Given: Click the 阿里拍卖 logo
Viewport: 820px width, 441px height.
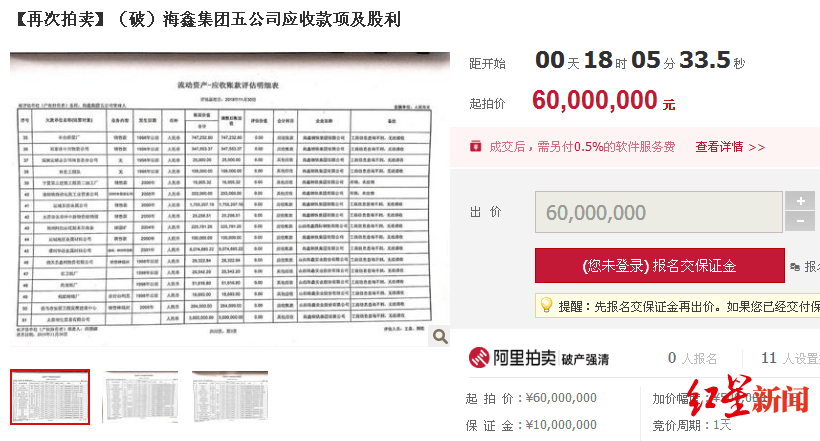Looking at the screenshot, I should pyautogui.click(x=512, y=358).
